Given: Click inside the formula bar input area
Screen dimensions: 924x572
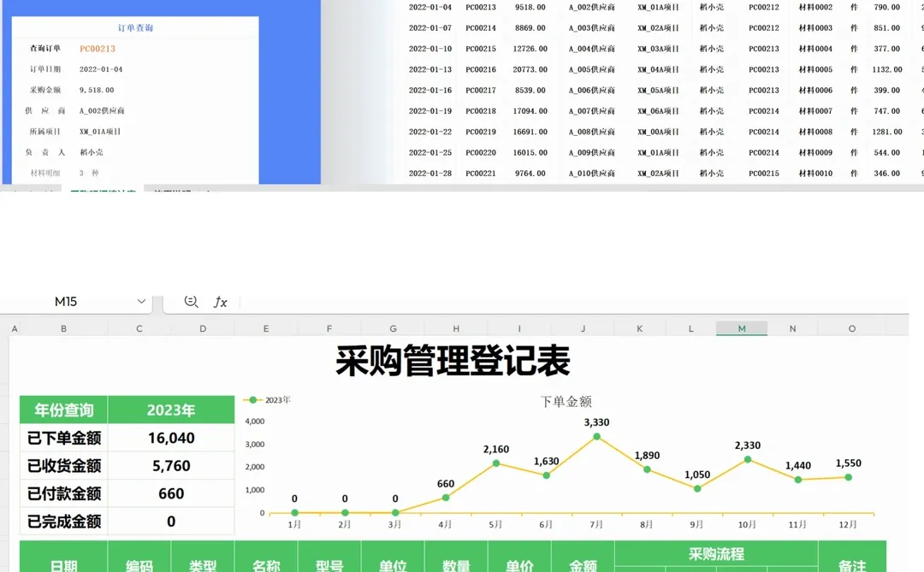Looking at the screenshot, I should 428,301.
